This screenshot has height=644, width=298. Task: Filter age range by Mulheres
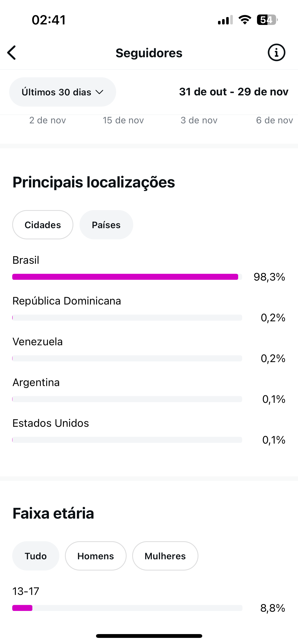pyautogui.click(x=165, y=556)
